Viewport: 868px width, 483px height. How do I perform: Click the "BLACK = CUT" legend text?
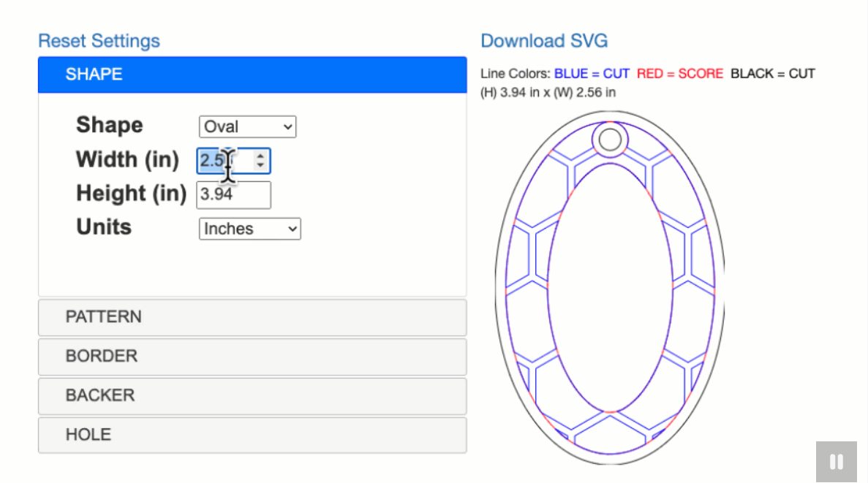click(772, 74)
